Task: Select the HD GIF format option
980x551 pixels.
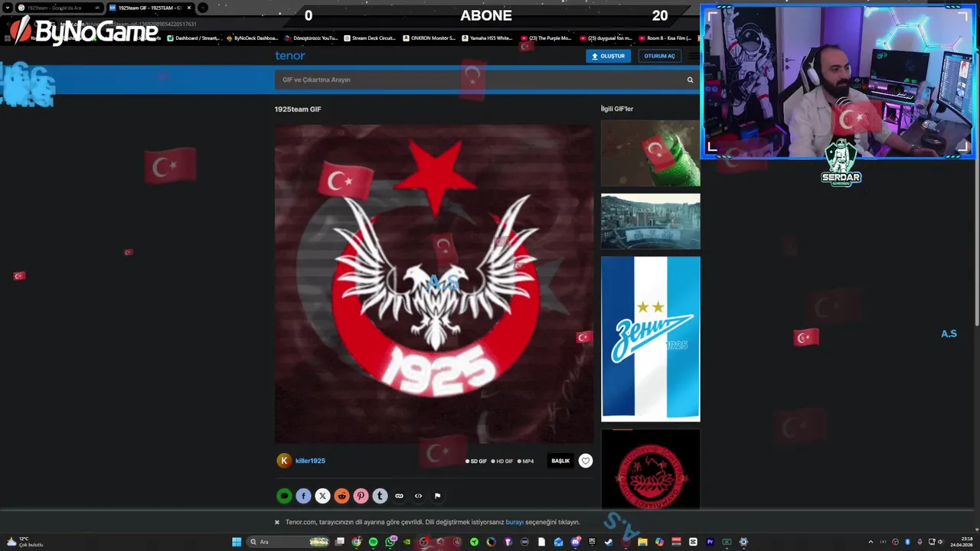Action: (x=502, y=461)
